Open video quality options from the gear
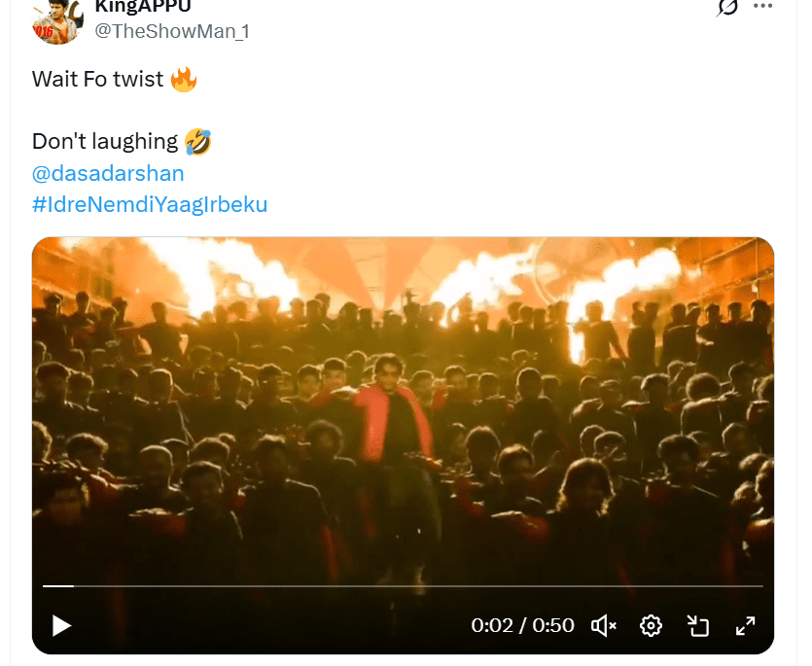812x666 pixels. click(x=651, y=626)
